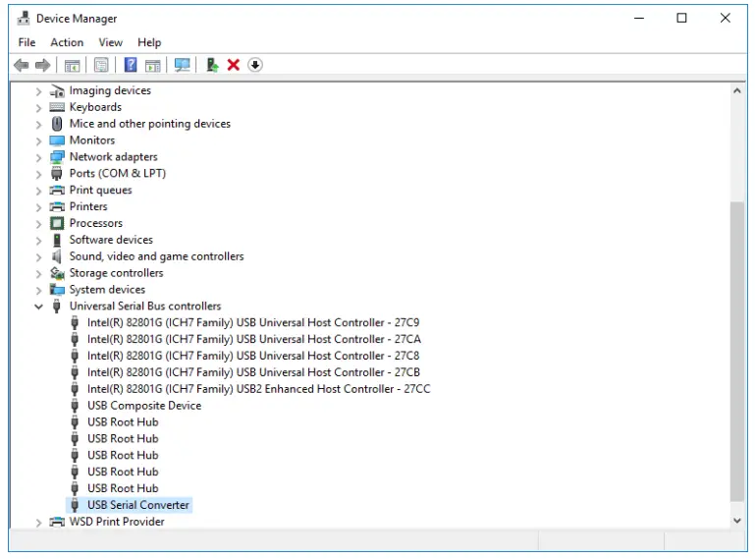
Task: Click the Software devices icon
Action: (x=57, y=240)
